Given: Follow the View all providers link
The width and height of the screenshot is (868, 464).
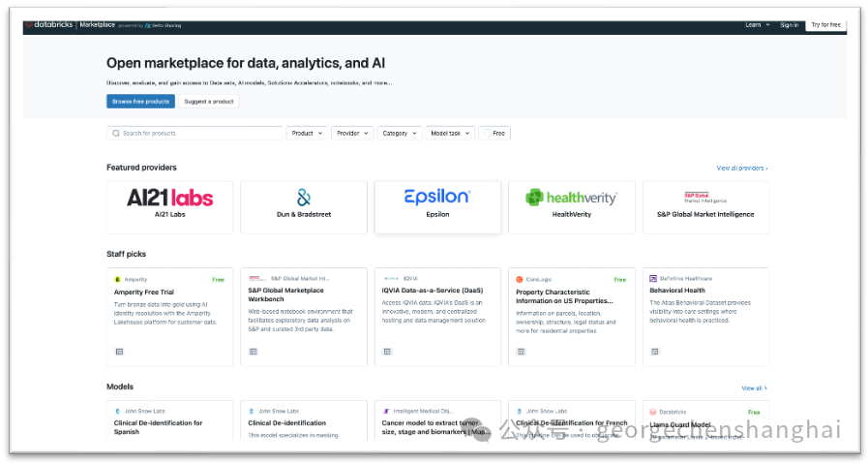Looking at the screenshot, I should click(741, 168).
